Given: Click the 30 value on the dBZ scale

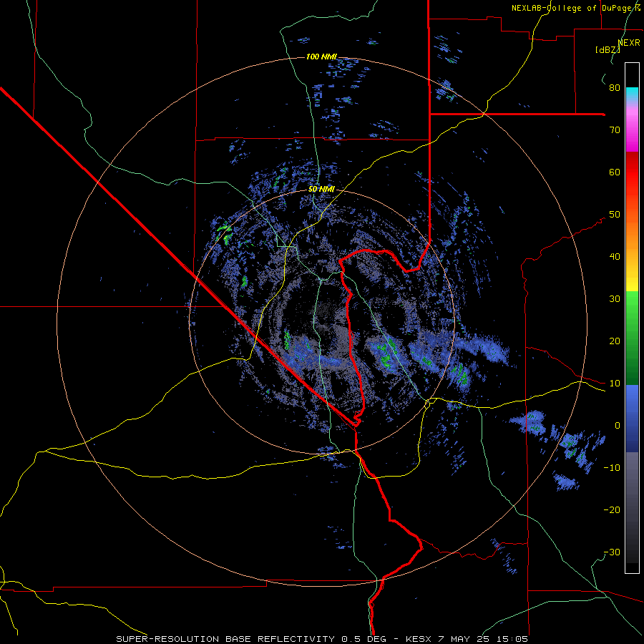Looking at the screenshot, I should click(x=615, y=299).
